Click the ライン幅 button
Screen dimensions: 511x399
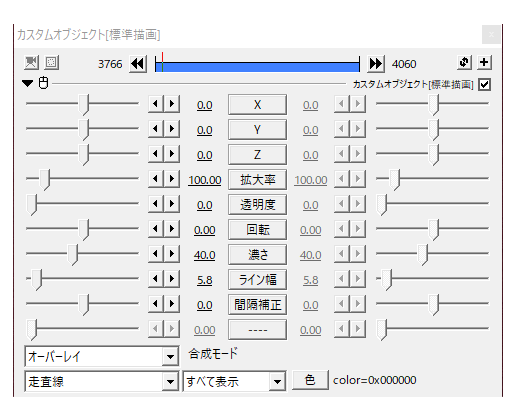pos(257,280)
